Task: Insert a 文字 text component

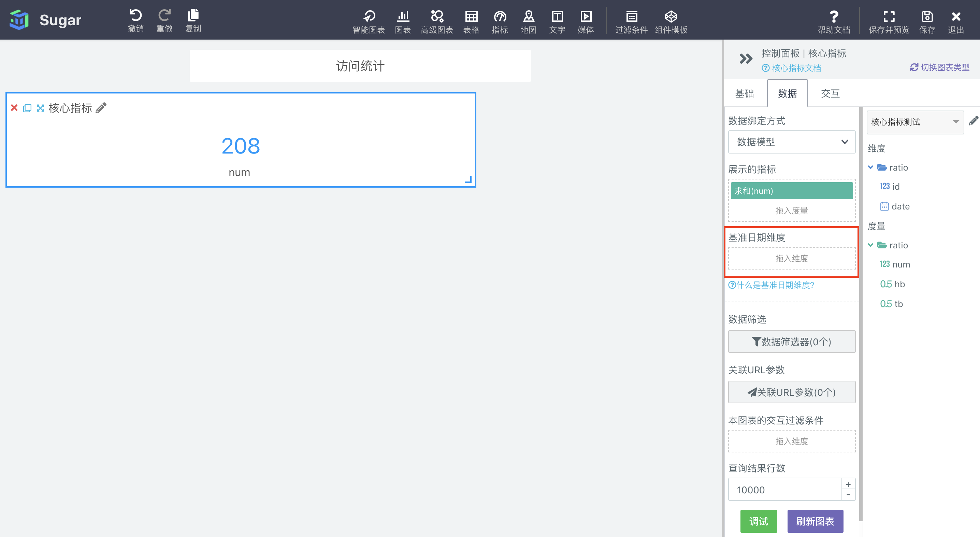Action: pyautogui.click(x=557, y=22)
